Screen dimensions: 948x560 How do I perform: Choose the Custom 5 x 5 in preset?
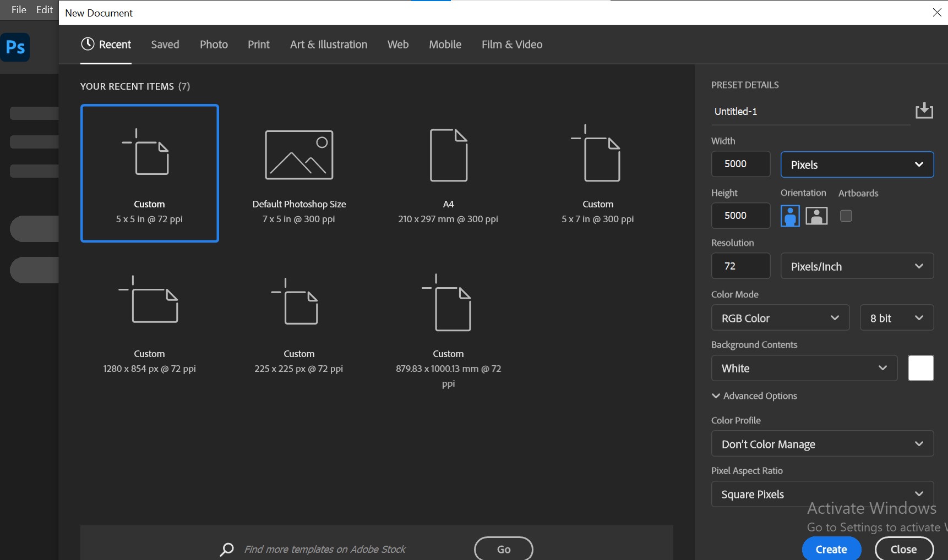click(150, 173)
